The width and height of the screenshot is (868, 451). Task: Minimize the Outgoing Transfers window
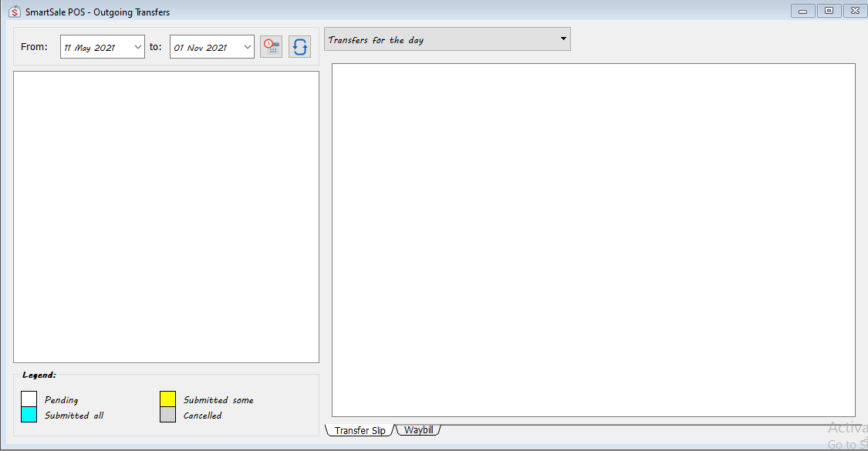[x=802, y=11]
